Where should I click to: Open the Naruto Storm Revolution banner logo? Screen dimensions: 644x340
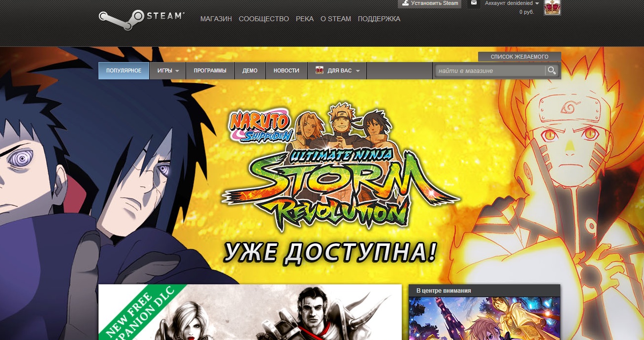tap(340, 168)
